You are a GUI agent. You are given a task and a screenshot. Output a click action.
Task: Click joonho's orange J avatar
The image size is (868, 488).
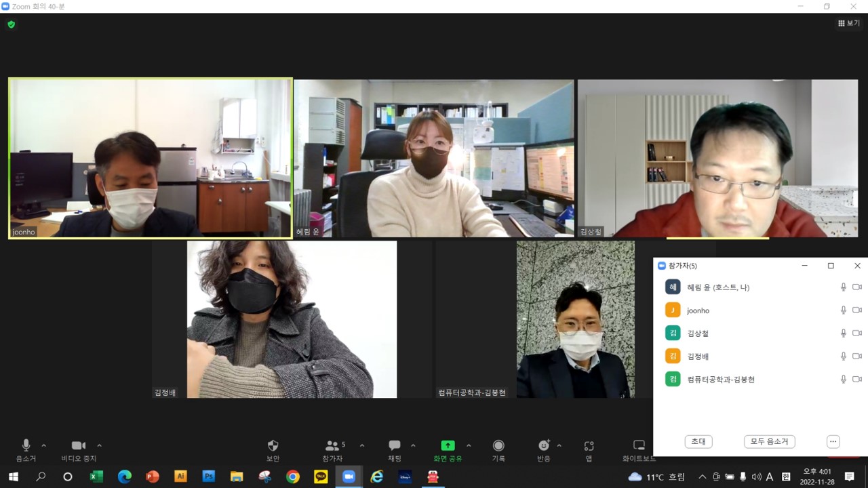tap(673, 310)
